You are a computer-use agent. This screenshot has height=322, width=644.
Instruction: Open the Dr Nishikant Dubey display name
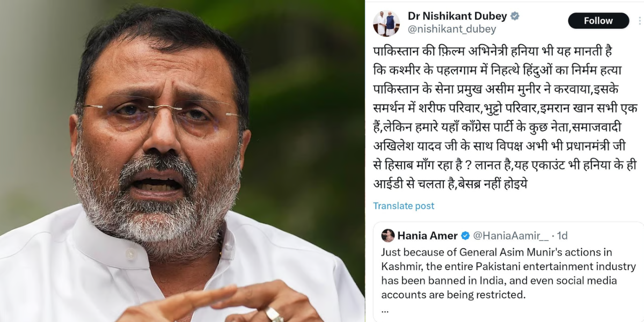tap(457, 16)
